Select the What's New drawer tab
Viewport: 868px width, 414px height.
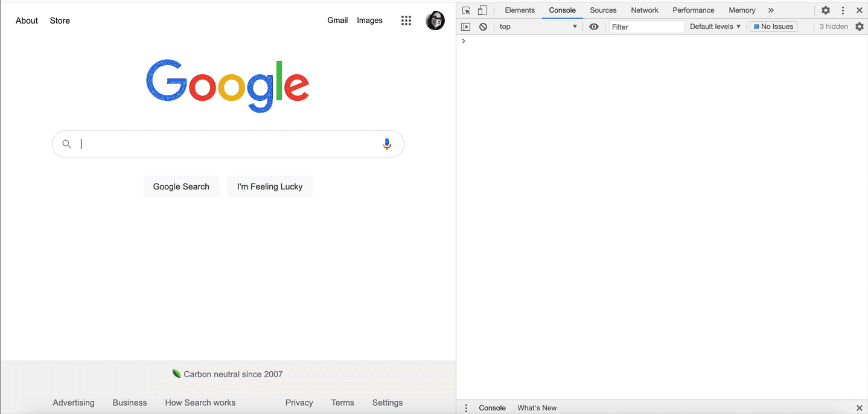click(537, 408)
